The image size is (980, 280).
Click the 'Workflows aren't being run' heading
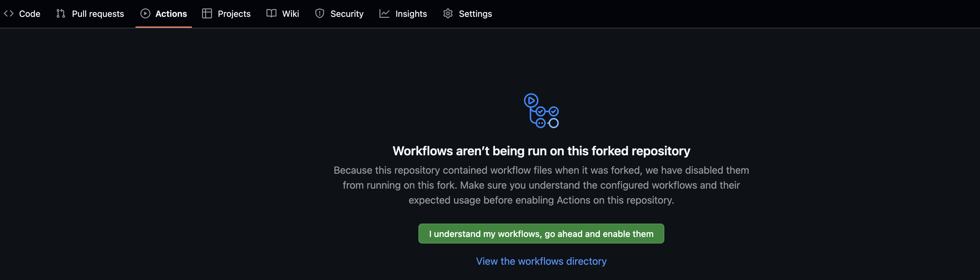[x=541, y=151]
